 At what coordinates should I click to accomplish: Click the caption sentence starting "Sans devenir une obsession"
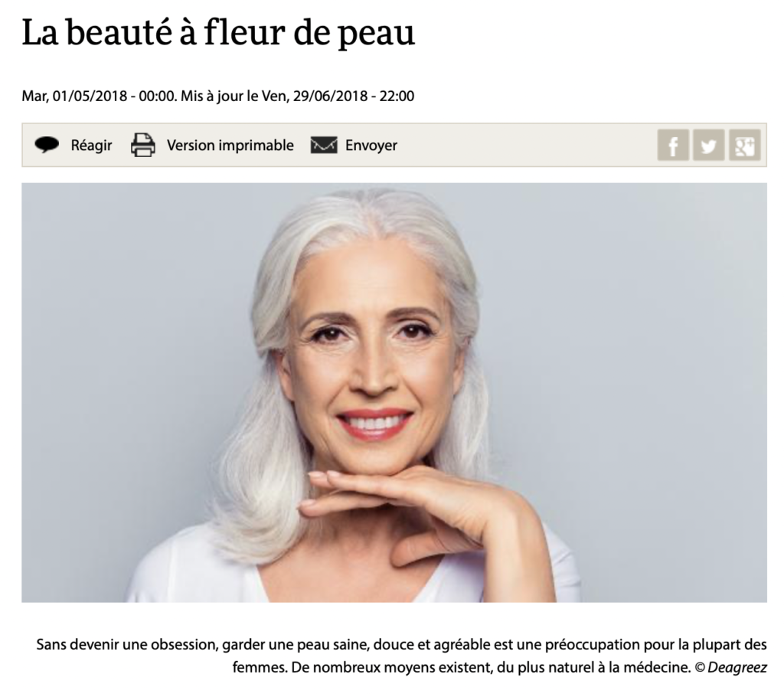[401, 645]
